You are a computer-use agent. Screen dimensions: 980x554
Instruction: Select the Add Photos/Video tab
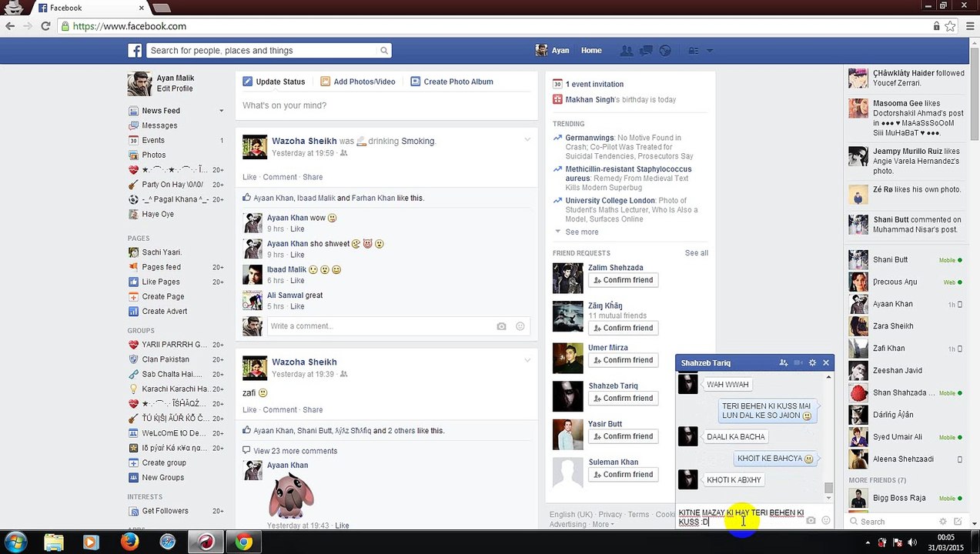point(358,82)
